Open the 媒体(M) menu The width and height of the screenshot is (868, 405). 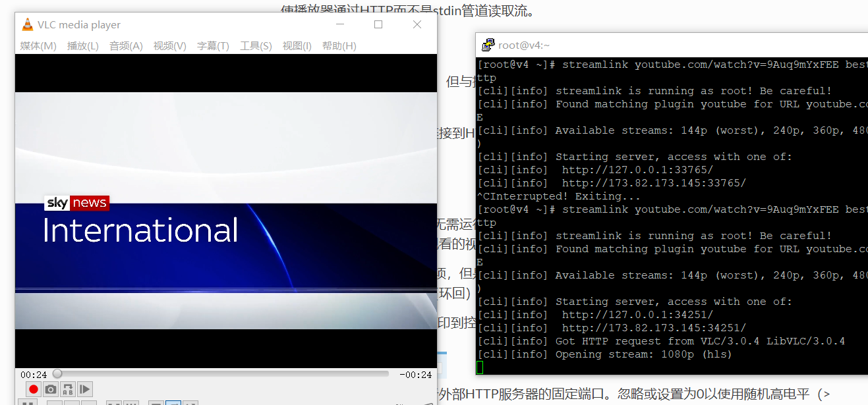[38, 45]
